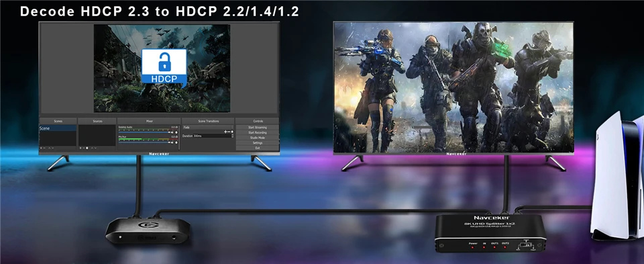Open source properties gear under Sources list
644x264 pixels.
coord(87,148)
